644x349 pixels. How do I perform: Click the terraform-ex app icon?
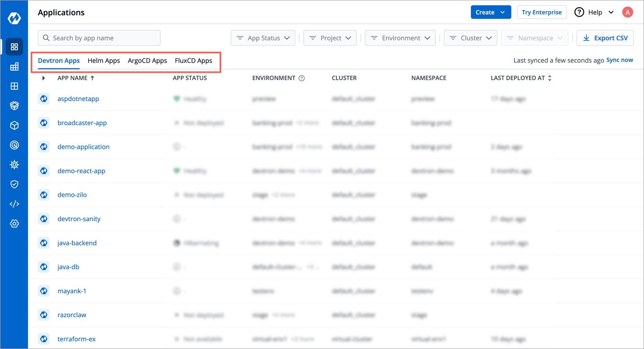tap(44, 339)
